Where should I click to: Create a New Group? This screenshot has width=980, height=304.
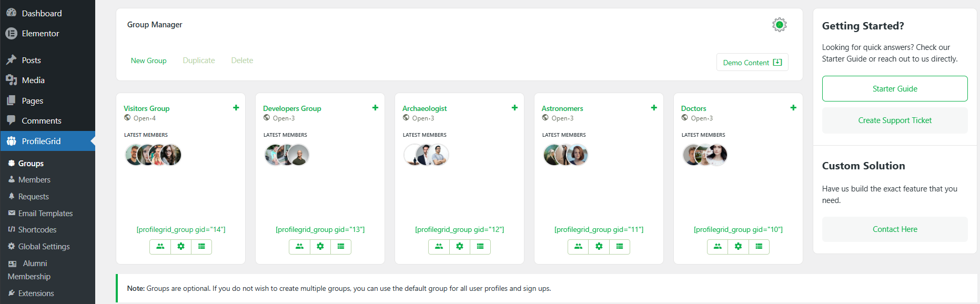point(148,60)
